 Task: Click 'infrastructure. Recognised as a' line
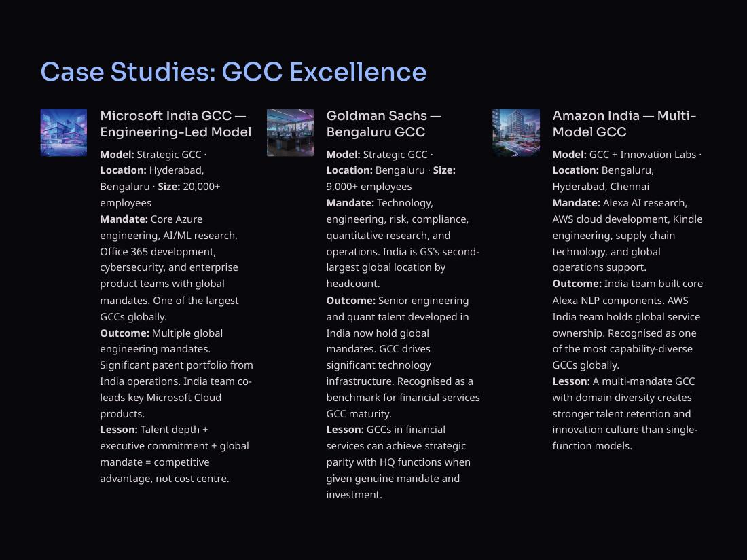point(400,381)
